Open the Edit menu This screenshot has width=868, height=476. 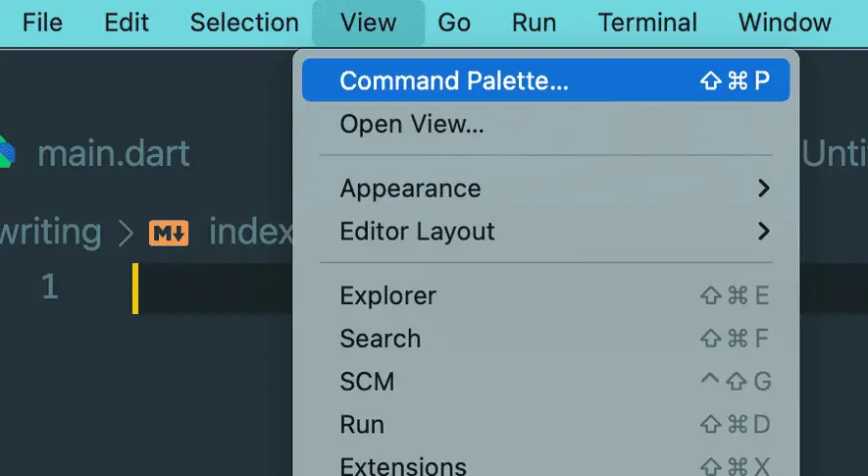(x=127, y=24)
